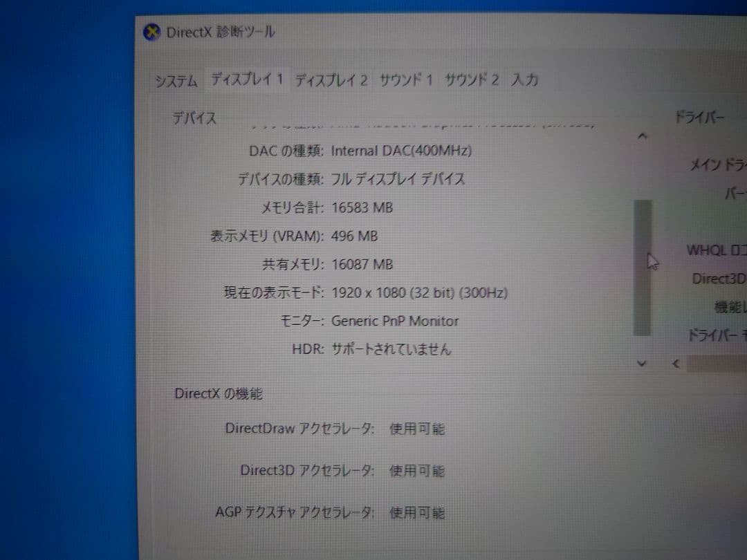Select the フル ディスプレイ デバイス value
The image size is (747, 560).
click(x=398, y=179)
